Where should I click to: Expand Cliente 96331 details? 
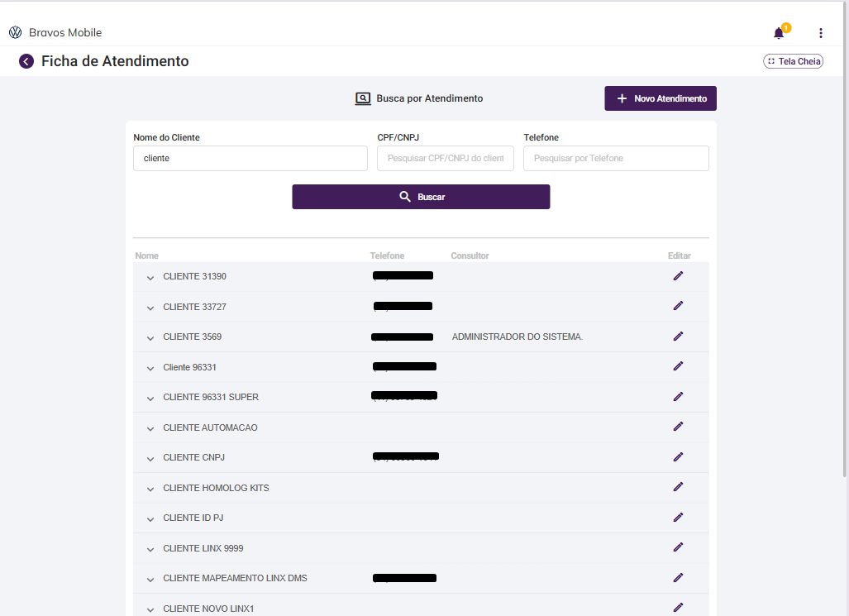point(150,368)
